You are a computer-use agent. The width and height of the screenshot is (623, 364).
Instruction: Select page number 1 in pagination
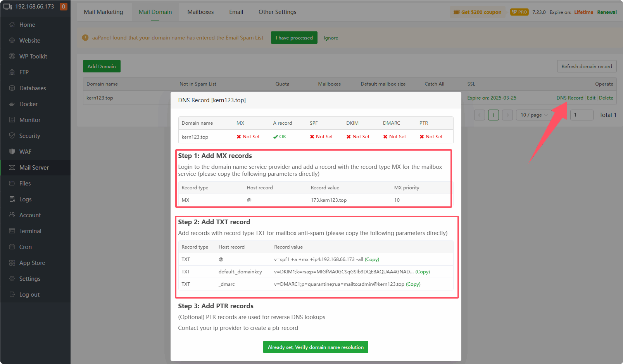click(x=494, y=115)
